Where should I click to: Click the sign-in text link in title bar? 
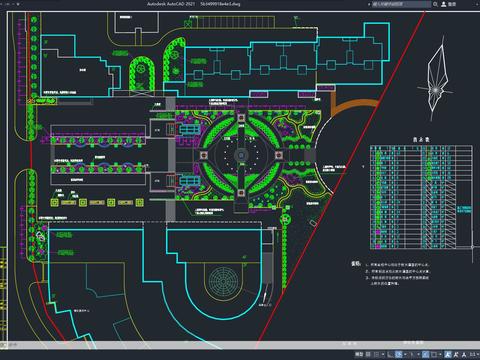coord(452,4)
